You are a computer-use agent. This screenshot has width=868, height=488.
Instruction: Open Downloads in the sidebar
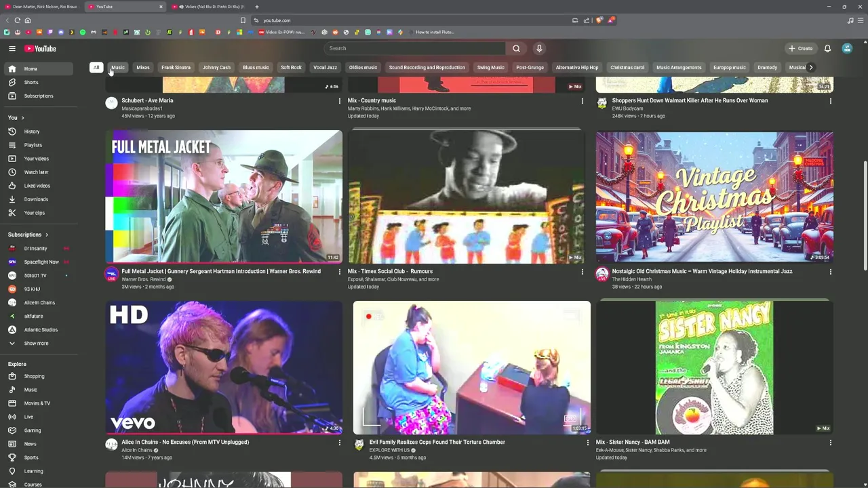[37, 199]
